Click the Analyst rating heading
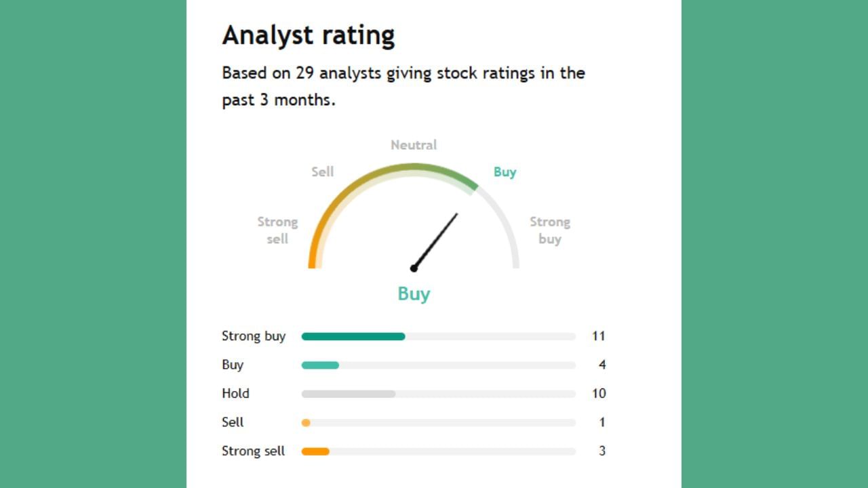Viewport: 868px width, 488px height. (308, 35)
